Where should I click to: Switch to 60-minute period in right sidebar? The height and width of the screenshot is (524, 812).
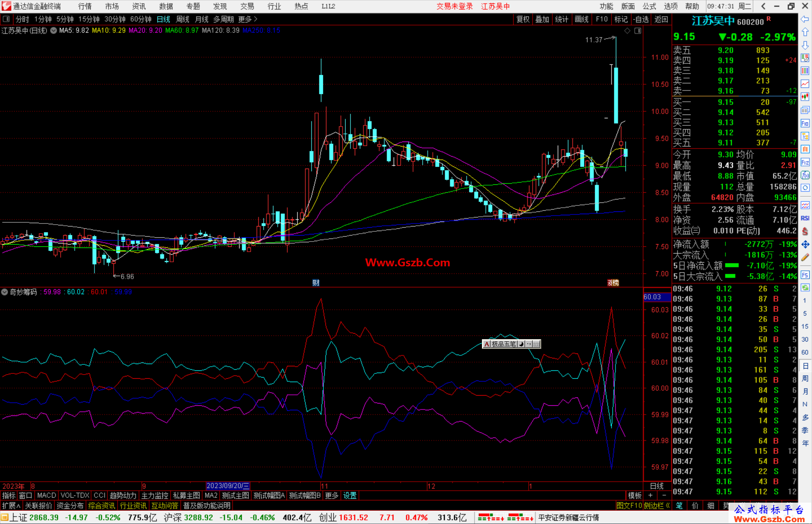point(804,352)
